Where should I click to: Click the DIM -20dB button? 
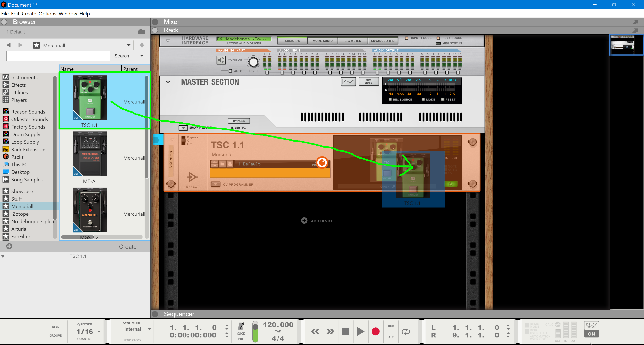click(x=368, y=82)
